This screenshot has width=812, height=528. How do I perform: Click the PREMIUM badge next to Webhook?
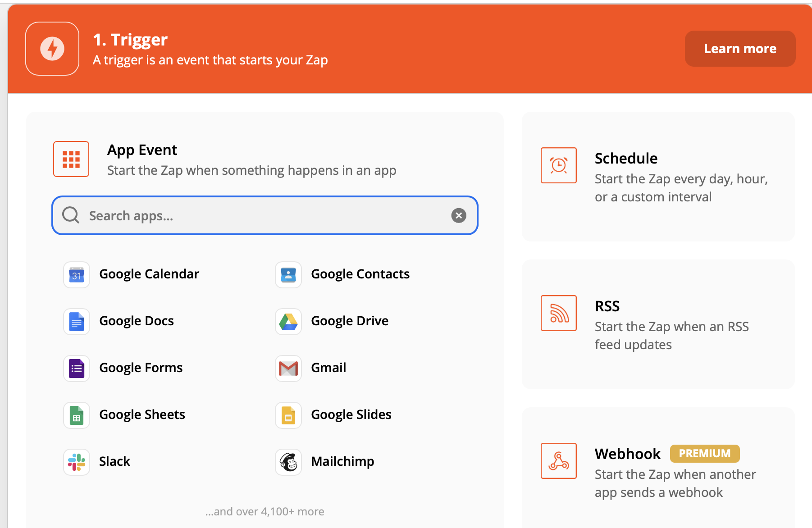pos(705,454)
